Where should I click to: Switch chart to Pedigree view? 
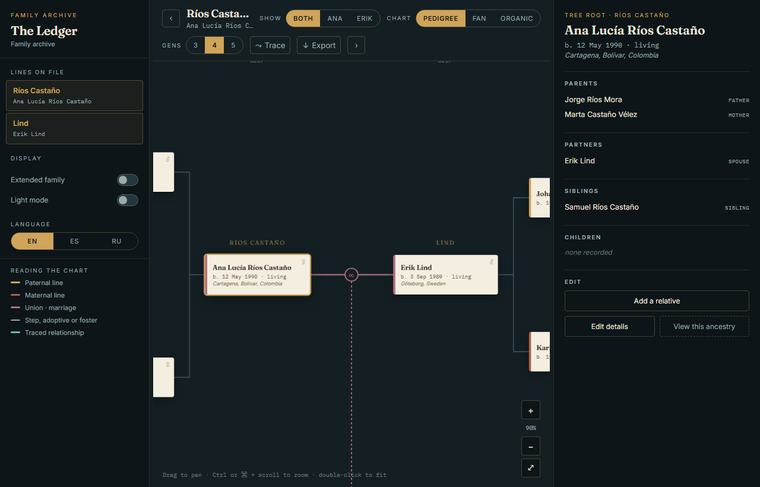point(441,18)
